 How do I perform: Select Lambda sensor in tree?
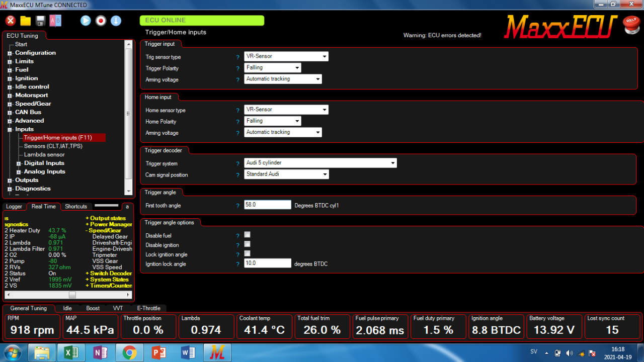(44, 155)
